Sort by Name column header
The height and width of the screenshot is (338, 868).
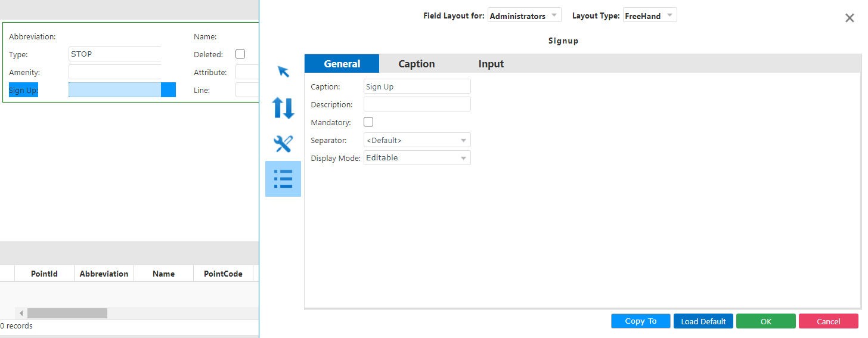click(164, 274)
